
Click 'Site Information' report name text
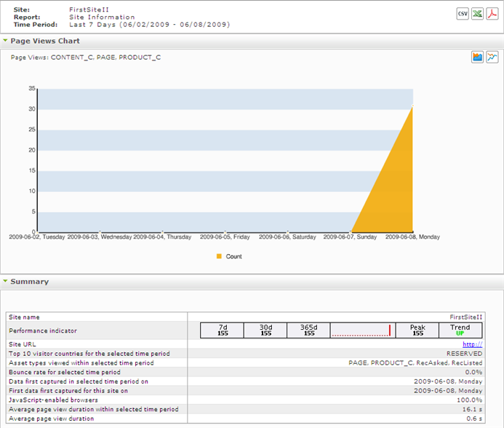[102, 17]
